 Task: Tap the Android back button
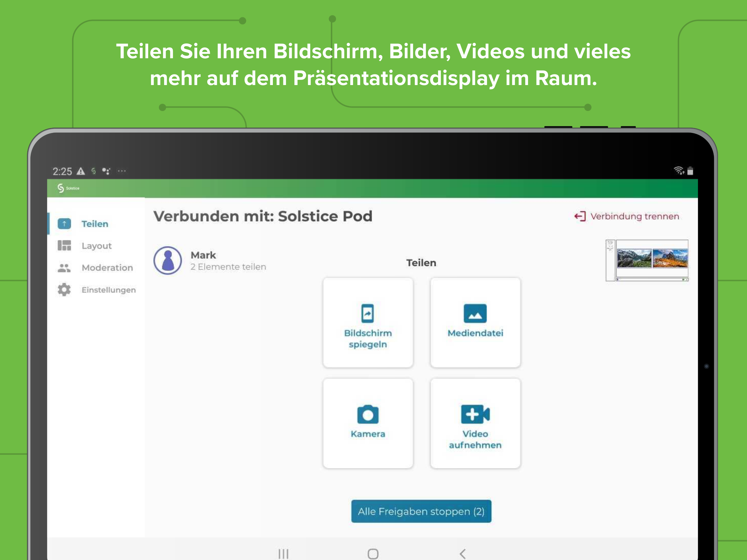click(463, 554)
